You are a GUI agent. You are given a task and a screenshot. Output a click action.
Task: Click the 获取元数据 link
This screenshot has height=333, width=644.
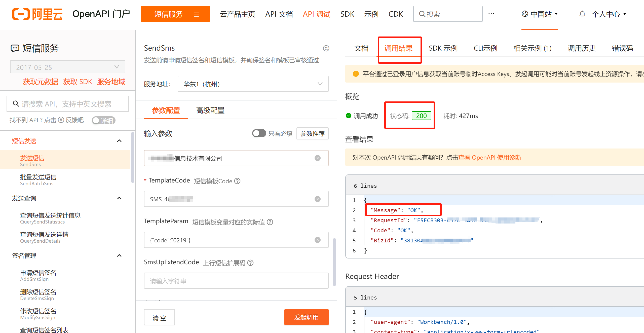click(41, 82)
